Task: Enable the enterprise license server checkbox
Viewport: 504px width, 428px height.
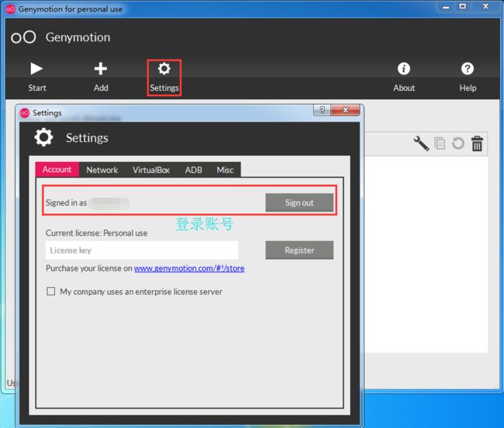Action: pyautogui.click(x=50, y=292)
